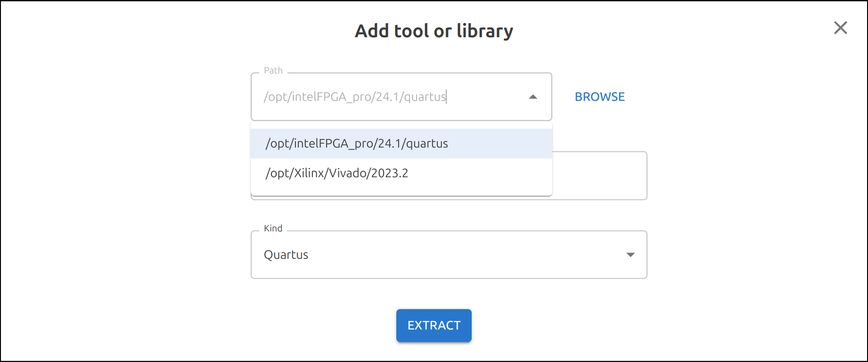Select /opt/intelFPGA_pro/24.1/quartus suggestion
868x362 pixels.
(401, 143)
